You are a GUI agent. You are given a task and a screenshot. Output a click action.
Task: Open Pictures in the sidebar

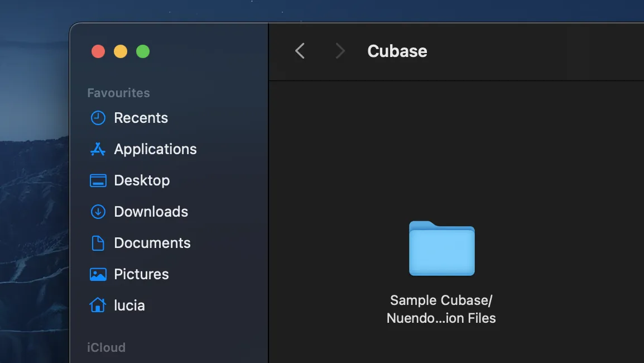pos(141,274)
